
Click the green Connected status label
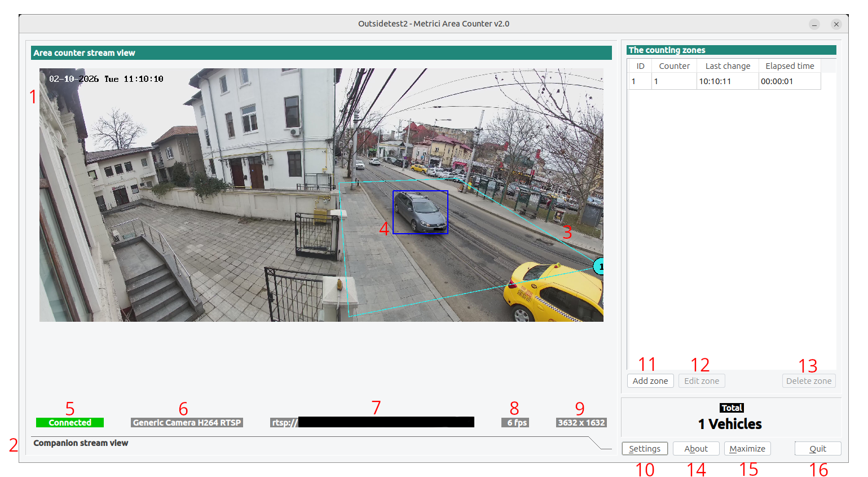(x=70, y=423)
